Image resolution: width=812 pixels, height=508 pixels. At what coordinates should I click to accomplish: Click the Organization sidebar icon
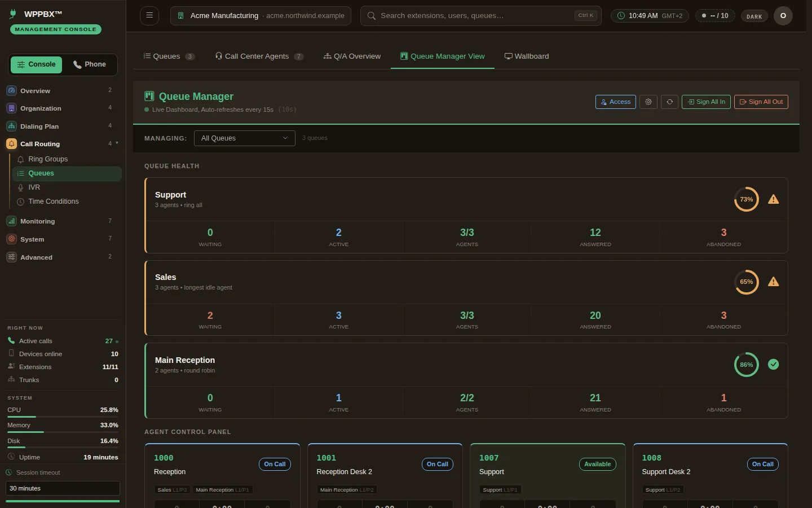pos(11,108)
